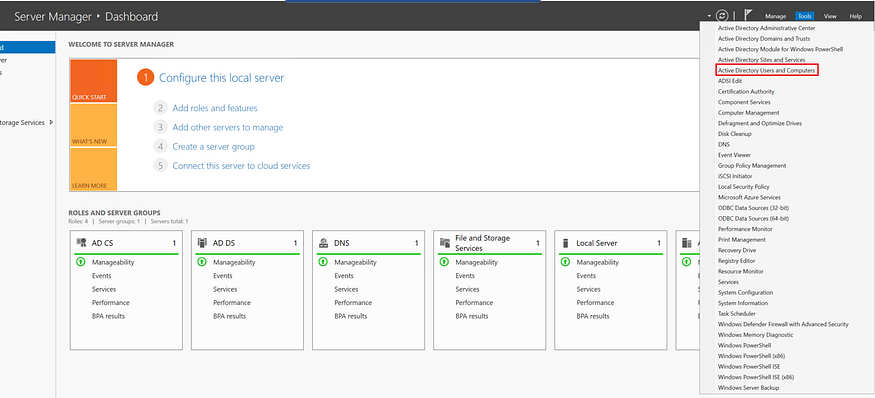The width and height of the screenshot is (875, 398).
Task: Click green Manageability status icon in AD CS tile
Action: [x=80, y=262]
